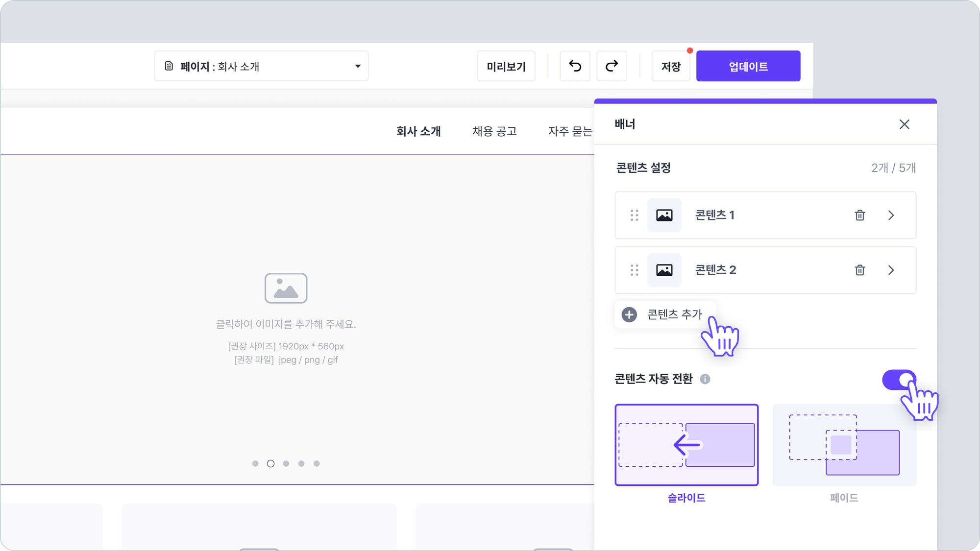Screen dimensions: 980x551
Task: Open the 회사 소개 navigation tab
Action: click(418, 131)
